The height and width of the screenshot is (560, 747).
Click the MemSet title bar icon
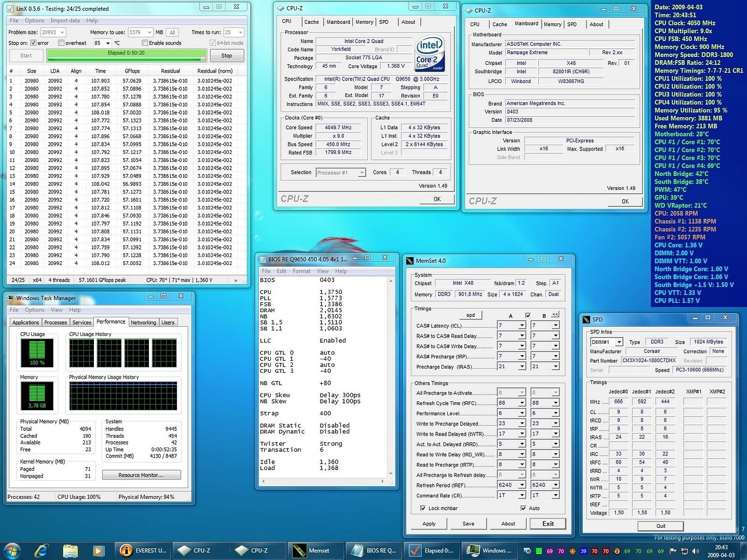pos(410,261)
